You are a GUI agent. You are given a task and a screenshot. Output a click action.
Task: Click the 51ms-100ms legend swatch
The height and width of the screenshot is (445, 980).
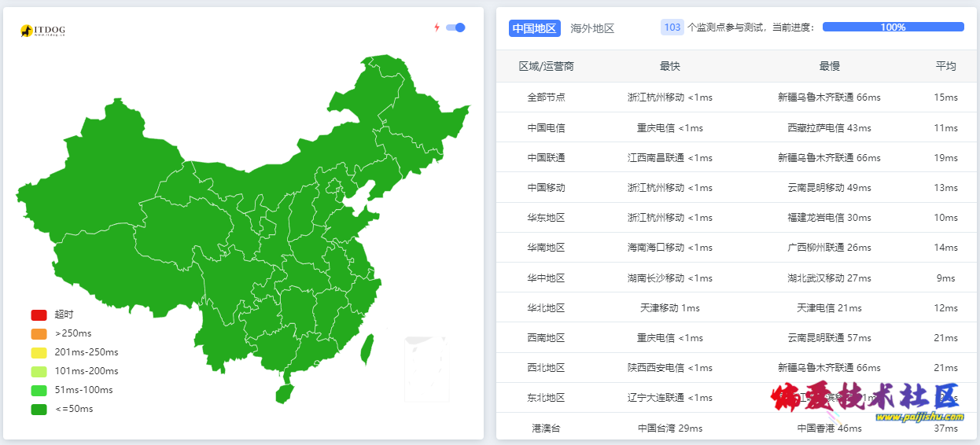(x=39, y=390)
